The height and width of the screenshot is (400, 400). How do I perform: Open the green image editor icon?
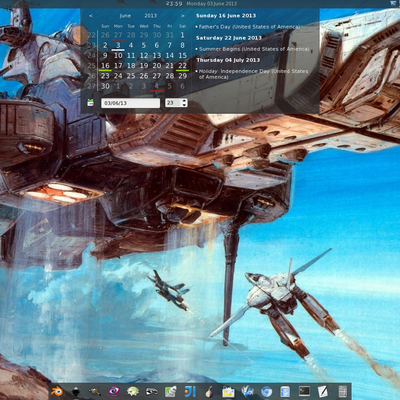tap(171, 391)
